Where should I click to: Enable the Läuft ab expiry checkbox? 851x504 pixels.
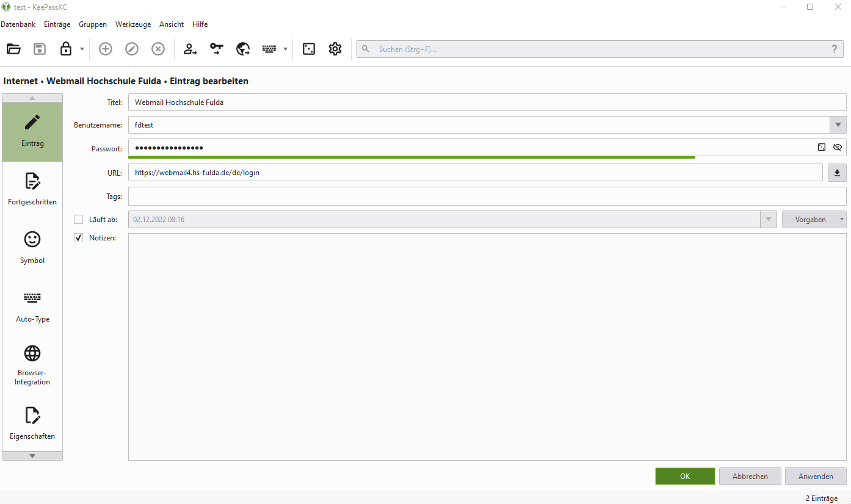coord(78,220)
